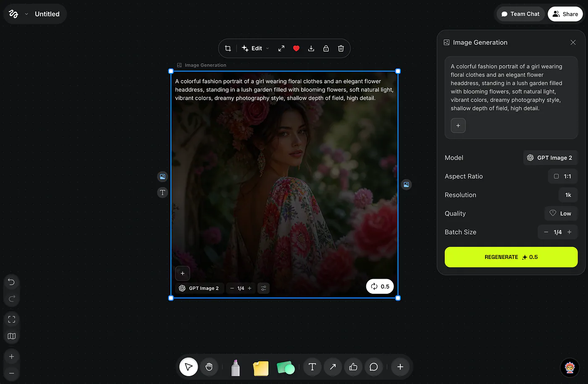Activate the hand pan tool

(x=209, y=367)
